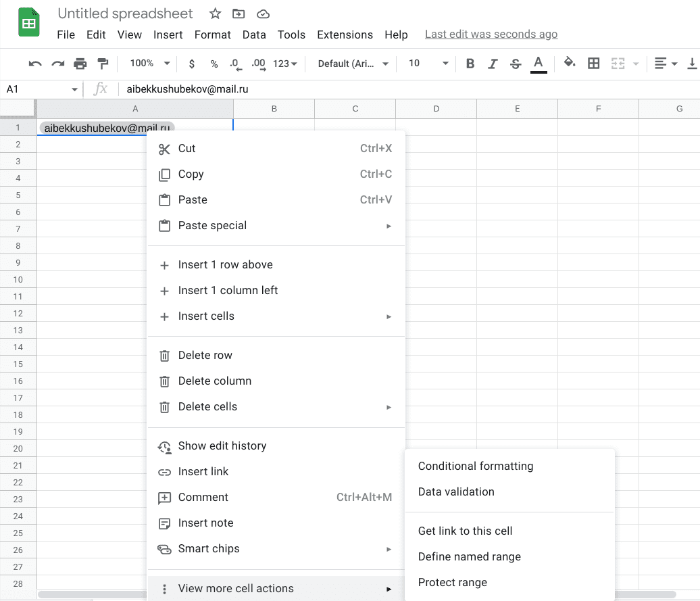
Task: Select Insert 1 column left
Action: tap(276, 291)
